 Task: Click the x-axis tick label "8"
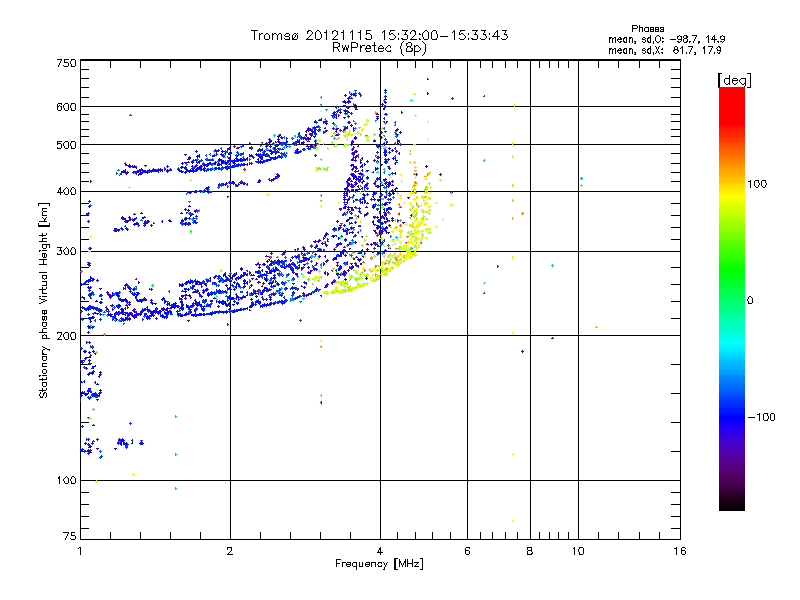[530, 551]
